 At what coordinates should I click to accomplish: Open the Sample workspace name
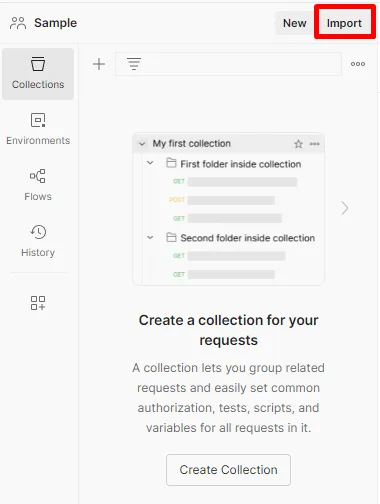[55, 23]
